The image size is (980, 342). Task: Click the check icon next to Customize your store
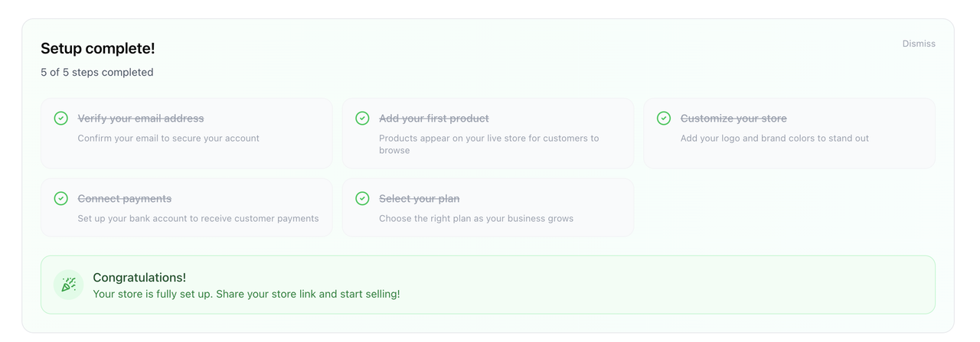click(x=664, y=119)
